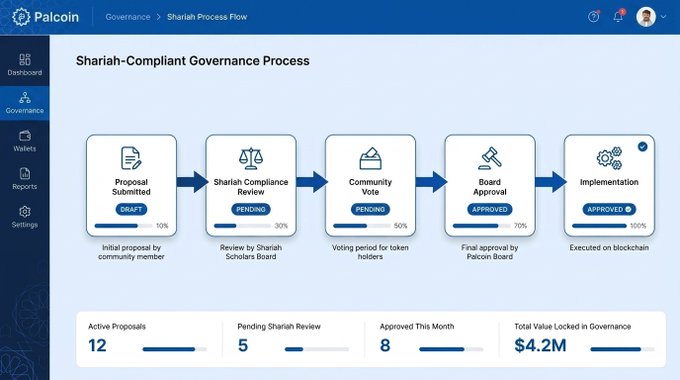Click the Board Approval card title
The width and height of the screenshot is (680, 380).
[x=490, y=187]
